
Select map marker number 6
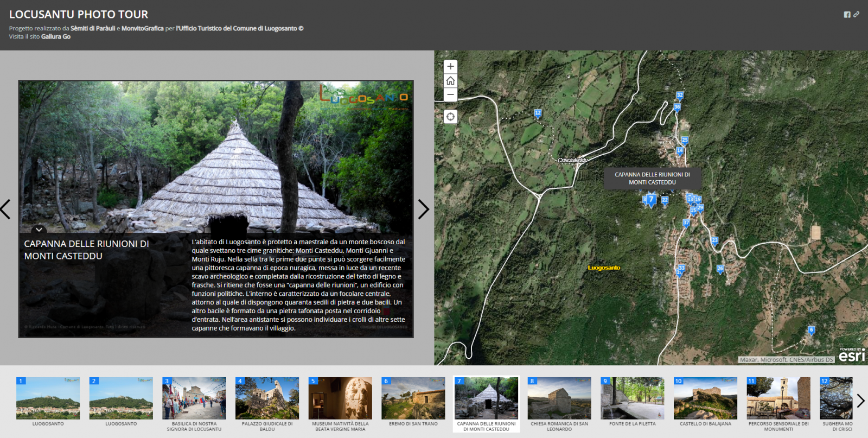(811, 330)
